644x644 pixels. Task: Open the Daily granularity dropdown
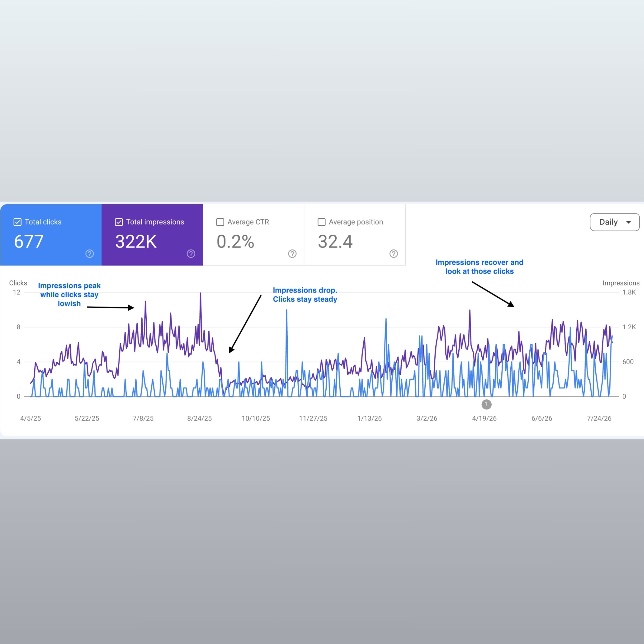pos(614,222)
